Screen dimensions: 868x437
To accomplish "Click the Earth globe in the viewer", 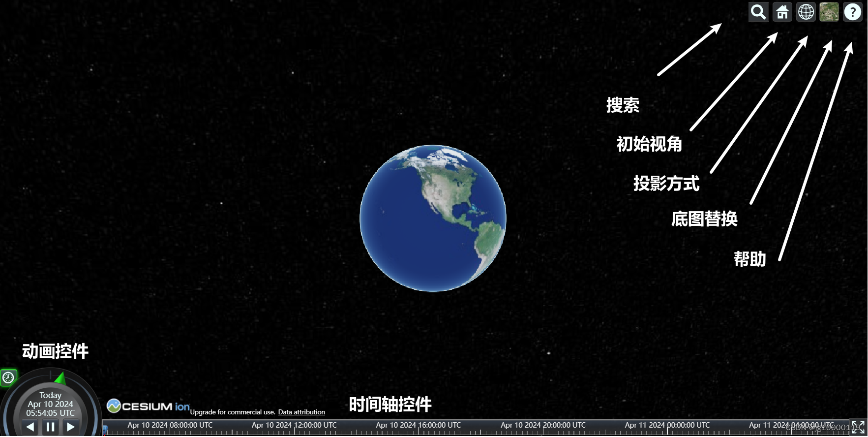I will (433, 218).
